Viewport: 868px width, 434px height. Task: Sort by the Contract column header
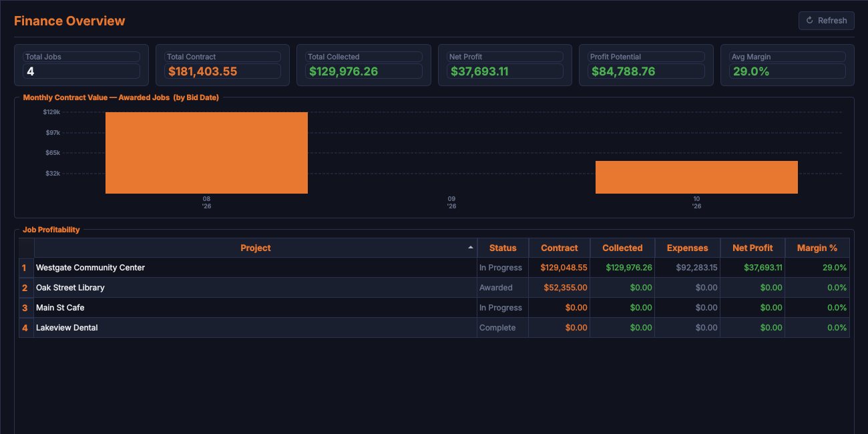click(x=560, y=248)
